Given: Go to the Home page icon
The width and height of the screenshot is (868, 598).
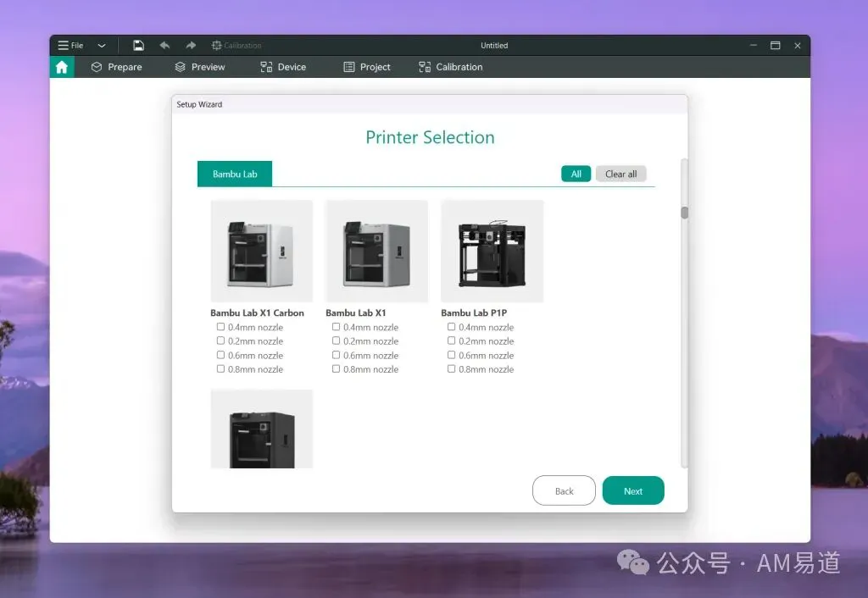Looking at the screenshot, I should [61, 67].
